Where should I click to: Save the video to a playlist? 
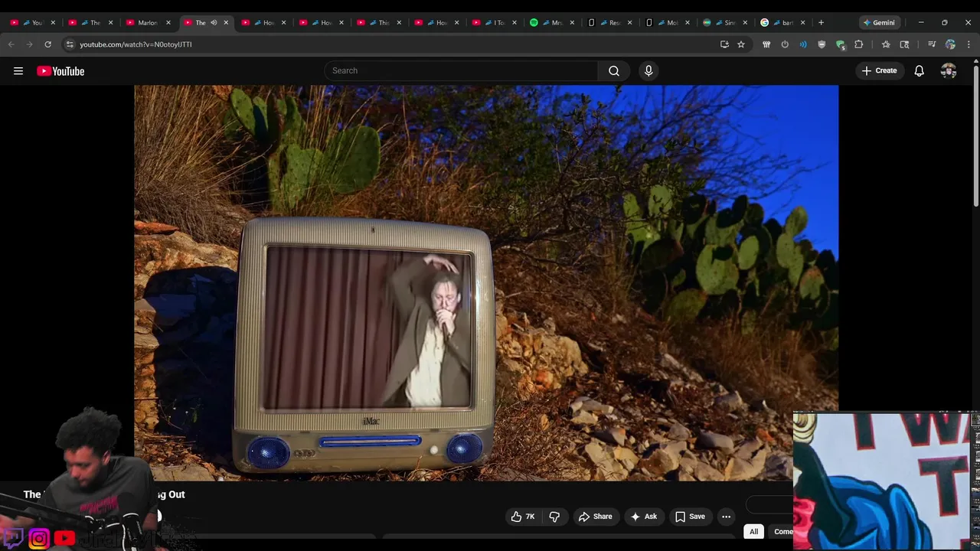coord(689,517)
